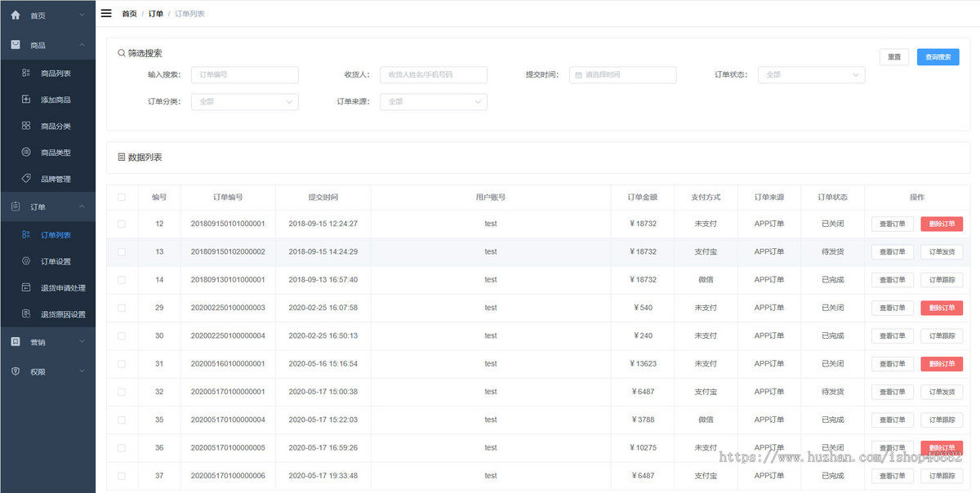Click the search magnifier icon beside 筛选搜索

[x=122, y=53]
